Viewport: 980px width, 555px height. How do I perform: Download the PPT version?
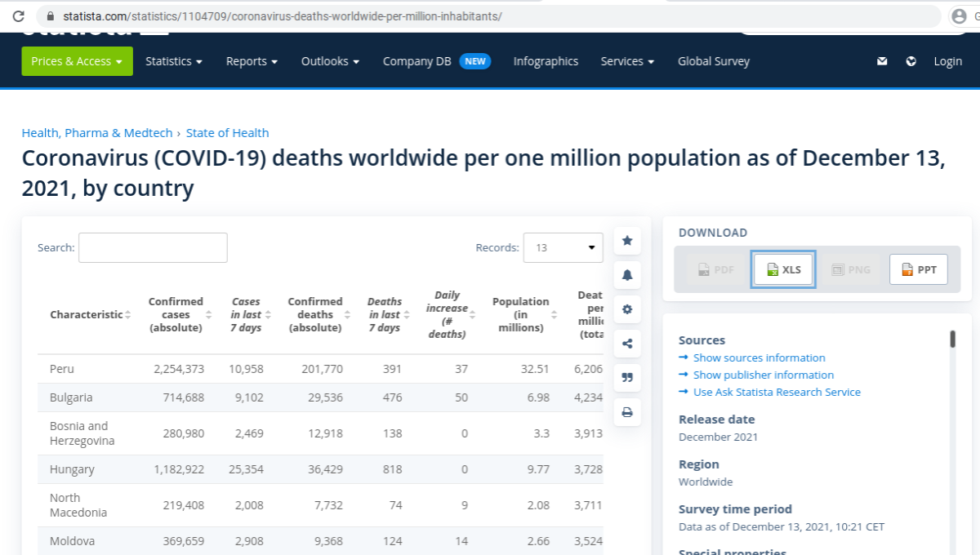tap(919, 269)
